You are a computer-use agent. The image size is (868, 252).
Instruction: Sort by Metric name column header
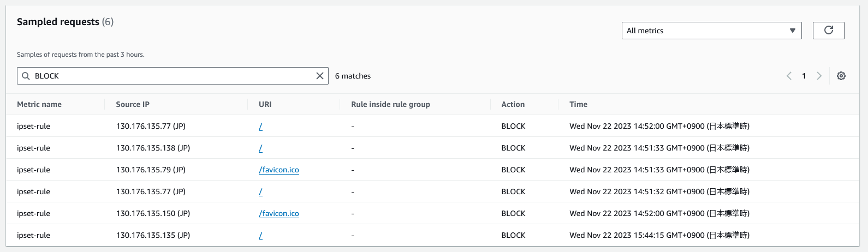[x=39, y=104]
